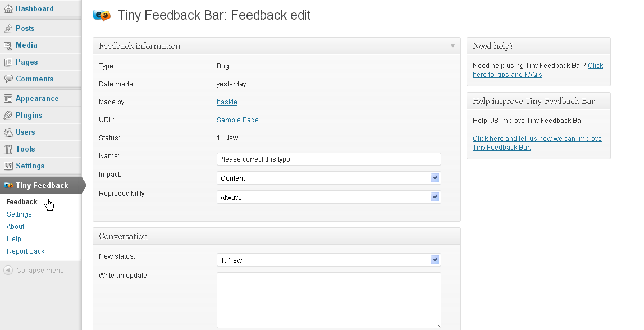644x330 pixels.
Task: Open the Help submenu link
Action: pos(14,239)
